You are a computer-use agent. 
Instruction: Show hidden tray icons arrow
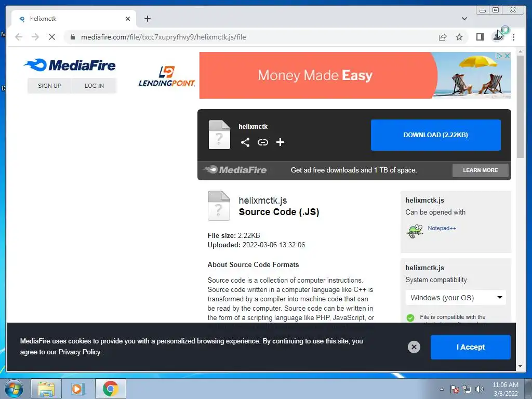(442, 389)
